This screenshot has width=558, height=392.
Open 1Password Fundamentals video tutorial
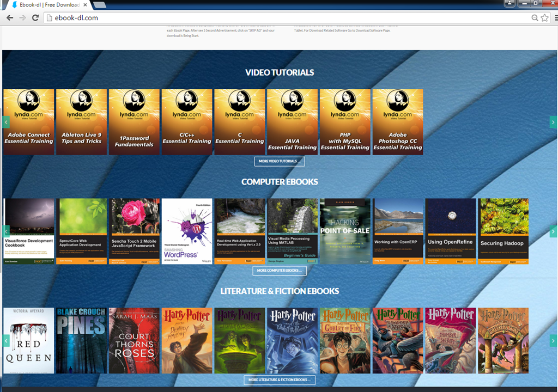pos(134,122)
